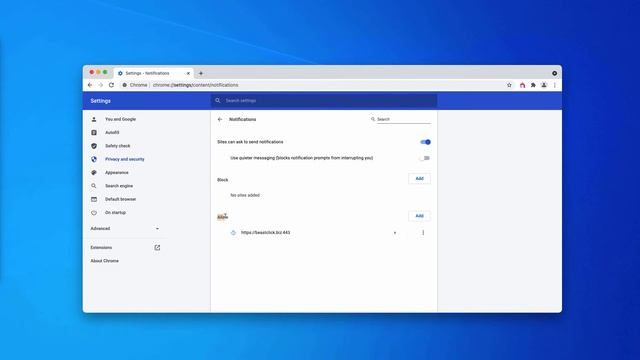640x360 pixels.
Task: Click the Safety check shield icon
Action: tap(94, 146)
